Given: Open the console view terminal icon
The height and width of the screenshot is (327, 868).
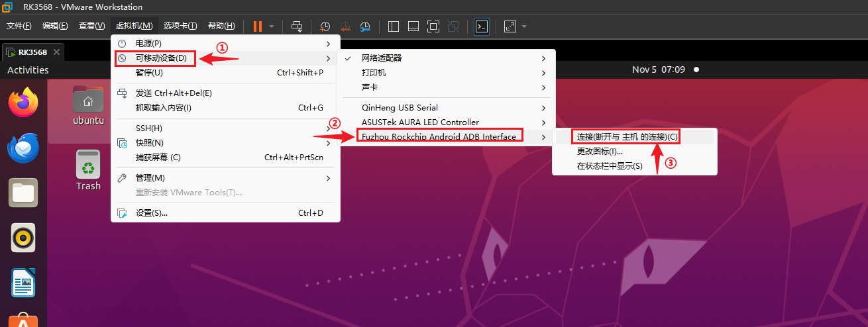Looking at the screenshot, I should click(x=482, y=26).
